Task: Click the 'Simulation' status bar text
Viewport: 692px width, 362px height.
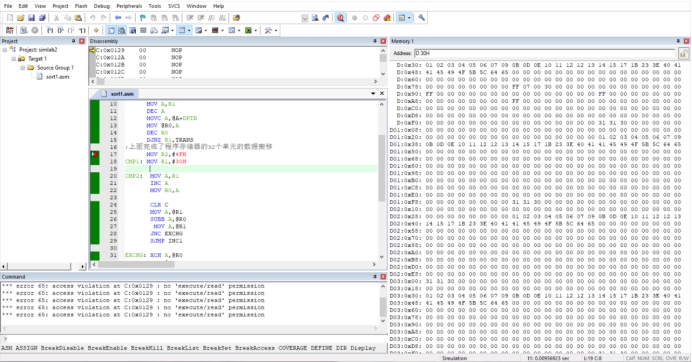Action: tap(455, 358)
